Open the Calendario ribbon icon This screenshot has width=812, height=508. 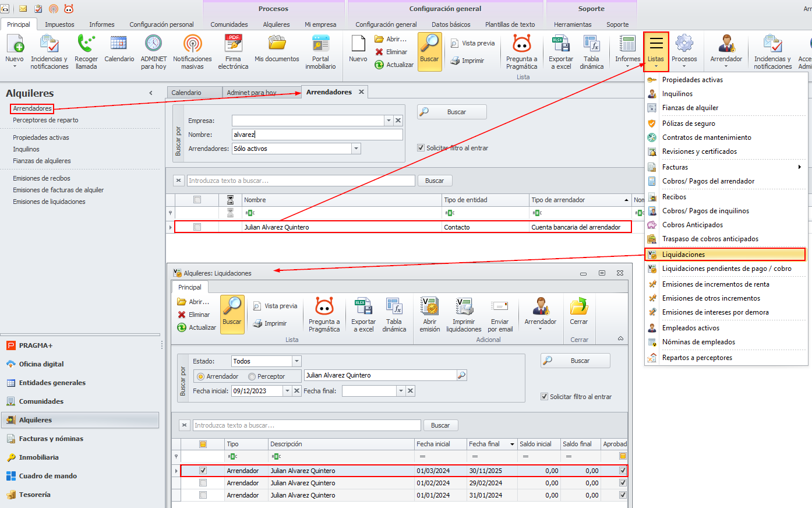[119, 44]
